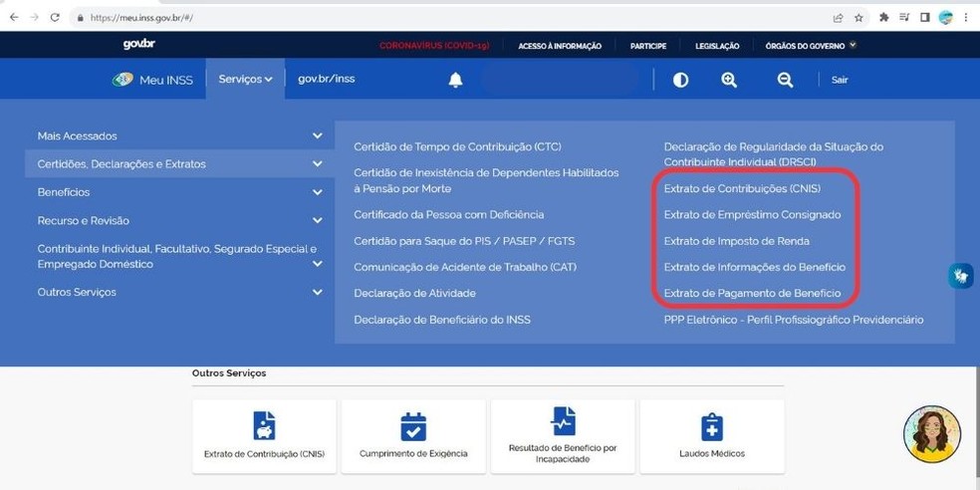The height and width of the screenshot is (490, 980).
Task: Open Extrato de Imposto de Renda
Action: [736, 241]
